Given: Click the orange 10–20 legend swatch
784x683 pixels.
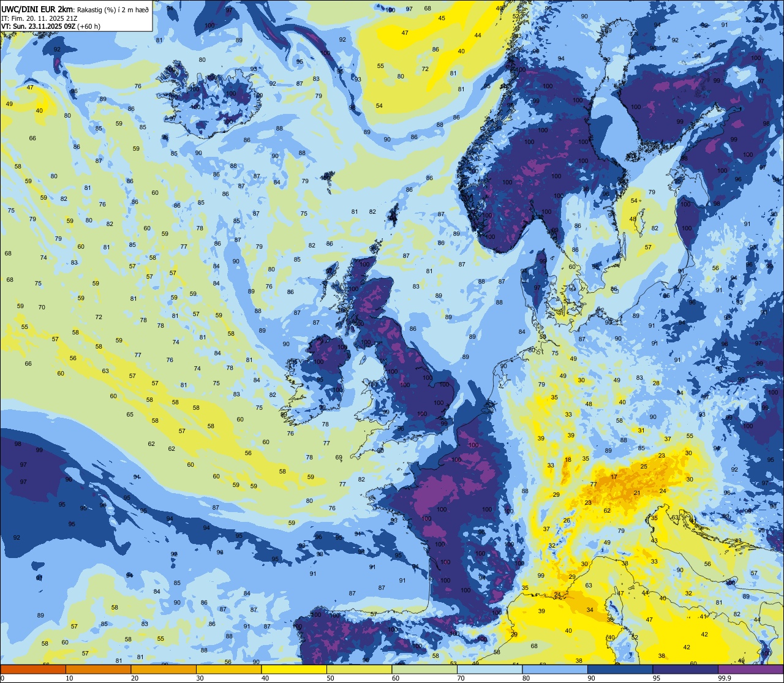Looking at the screenshot, I should click(x=98, y=669).
